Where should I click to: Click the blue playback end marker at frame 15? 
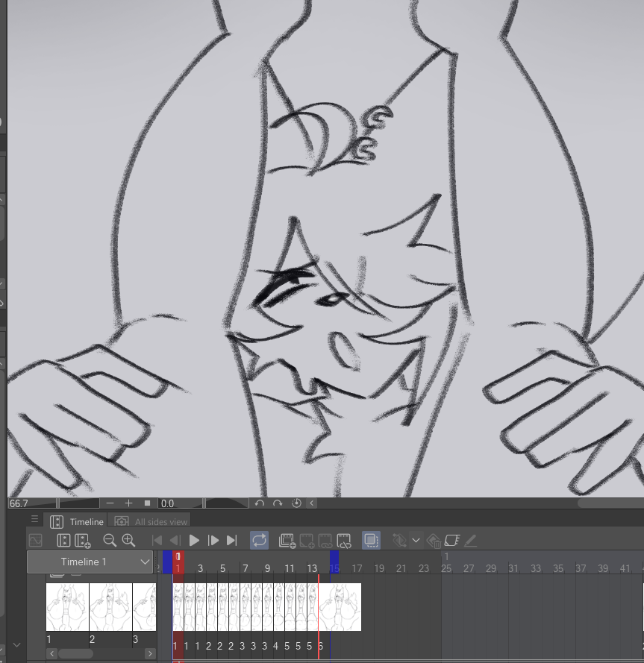click(x=334, y=562)
